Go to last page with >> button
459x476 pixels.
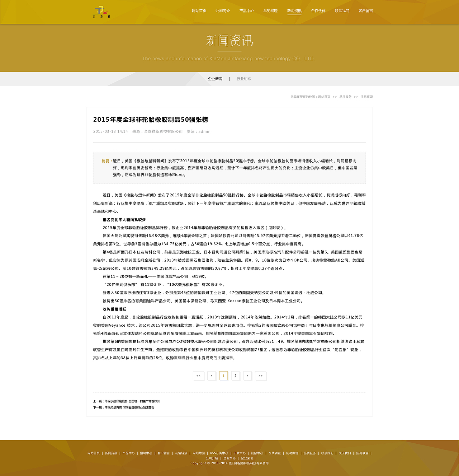[261, 376]
